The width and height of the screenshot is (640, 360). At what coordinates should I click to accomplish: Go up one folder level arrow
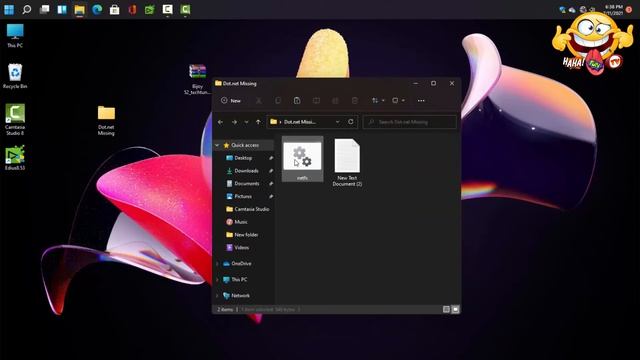tap(258, 122)
